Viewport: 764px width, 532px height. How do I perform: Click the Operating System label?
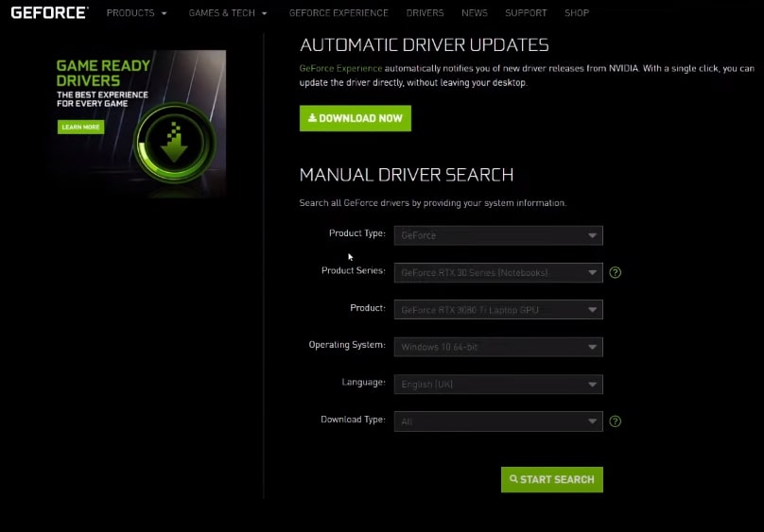347,345
